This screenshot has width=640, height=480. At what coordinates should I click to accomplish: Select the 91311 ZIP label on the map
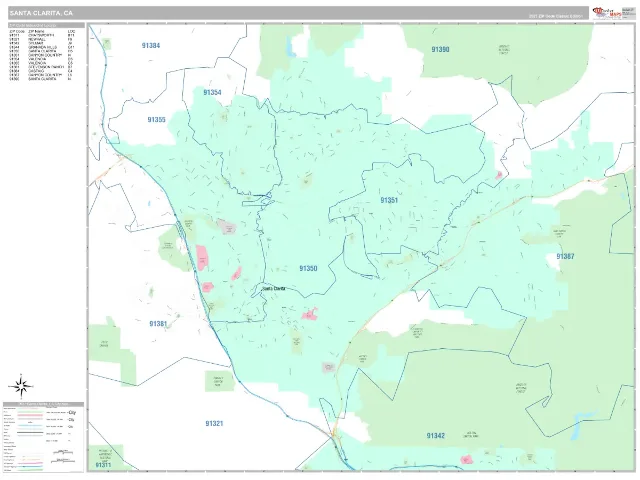(x=103, y=465)
